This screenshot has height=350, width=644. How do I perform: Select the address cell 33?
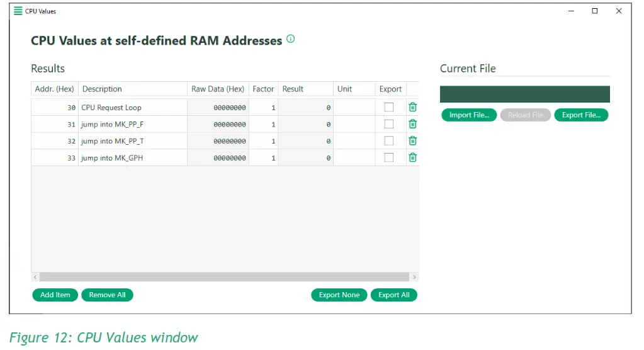[55, 158]
